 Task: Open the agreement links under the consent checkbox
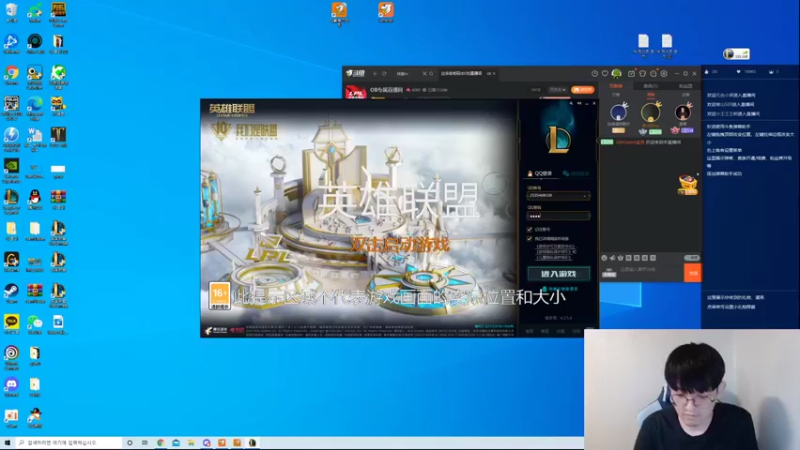coord(556,252)
